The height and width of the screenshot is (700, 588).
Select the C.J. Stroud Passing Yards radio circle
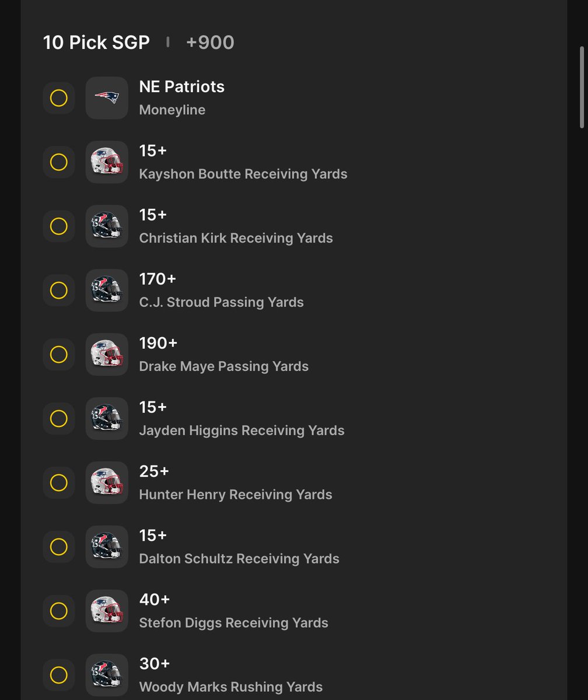59,290
